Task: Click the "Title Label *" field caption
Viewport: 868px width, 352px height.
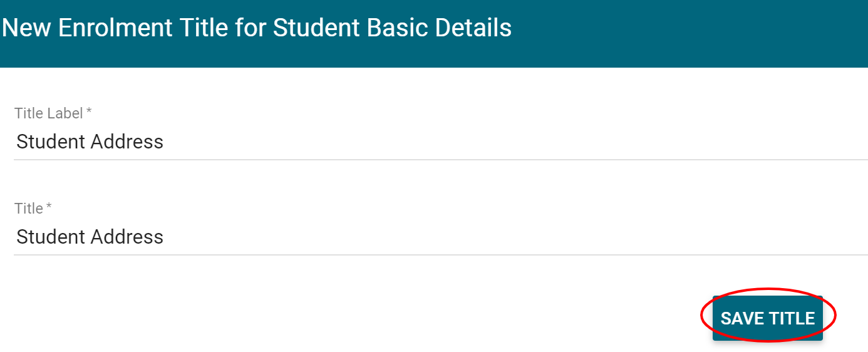Action: point(49,113)
